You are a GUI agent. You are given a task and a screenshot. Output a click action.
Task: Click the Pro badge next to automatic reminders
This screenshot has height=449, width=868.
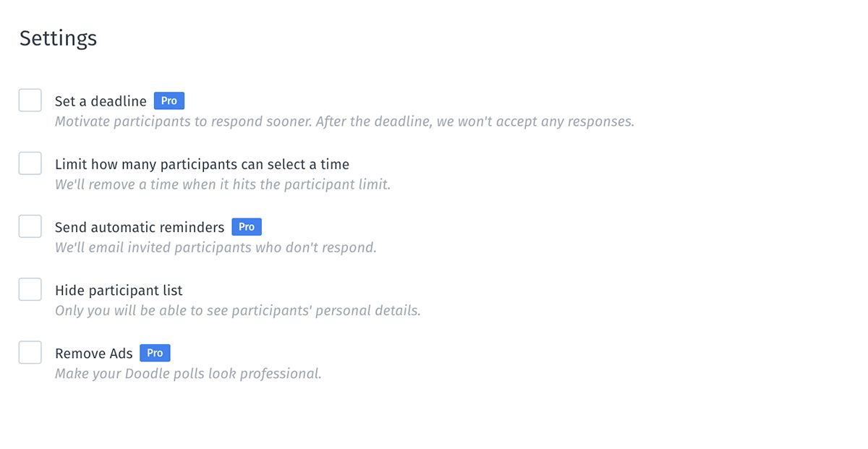(247, 227)
